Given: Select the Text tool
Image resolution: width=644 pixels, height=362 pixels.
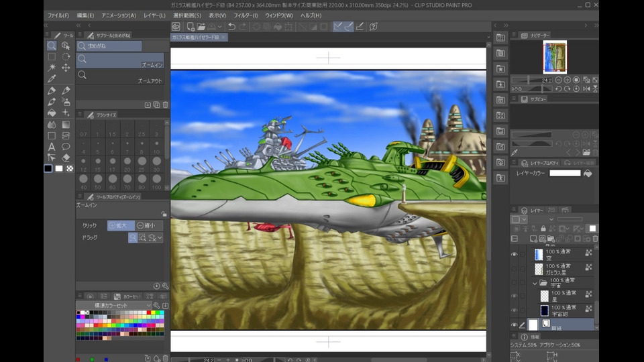Looking at the screenshot, I should pos(52,147).
